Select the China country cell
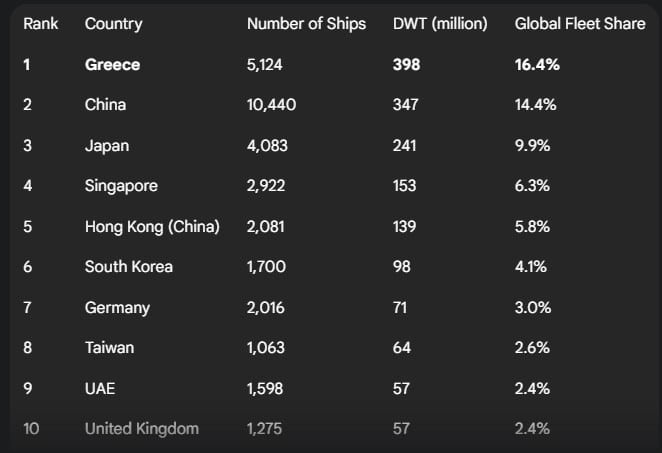This screenshot has height=453, width=662. click(105, 104)
